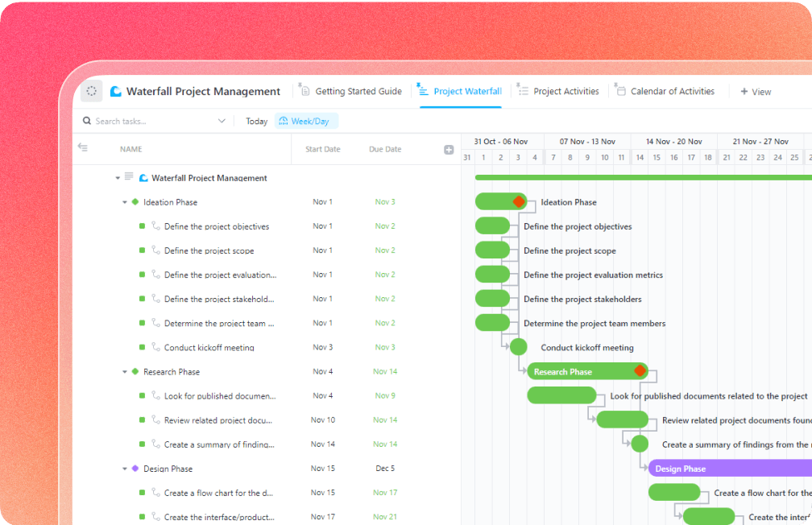Click the Search tasks field

[x=150, y=121]
